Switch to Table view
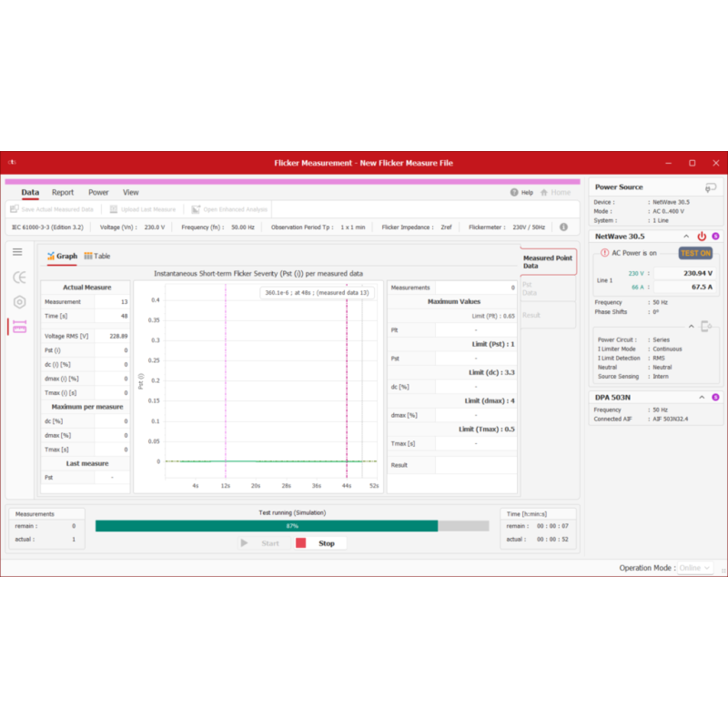 coord(97,257)
